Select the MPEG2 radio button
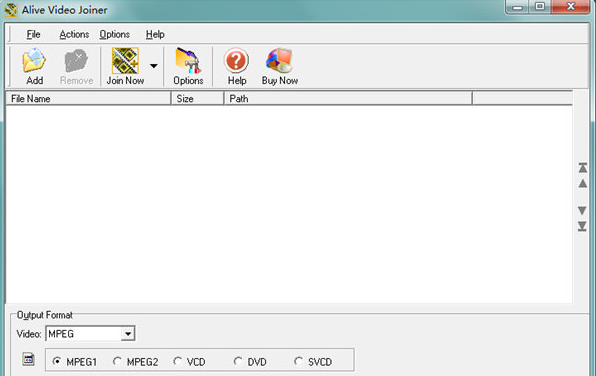Screen dimensions: 596x376 (117, 361)
